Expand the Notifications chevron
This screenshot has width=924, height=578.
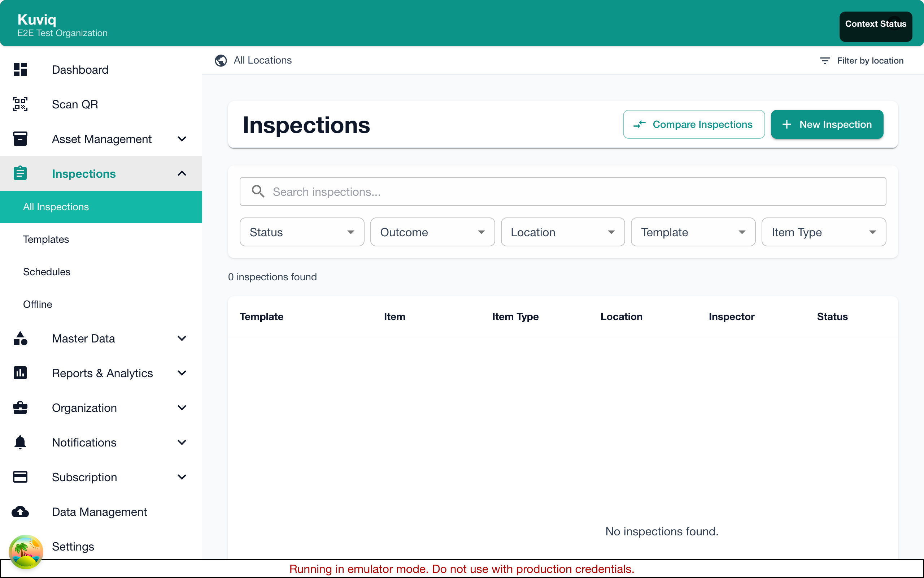[182, 442]
